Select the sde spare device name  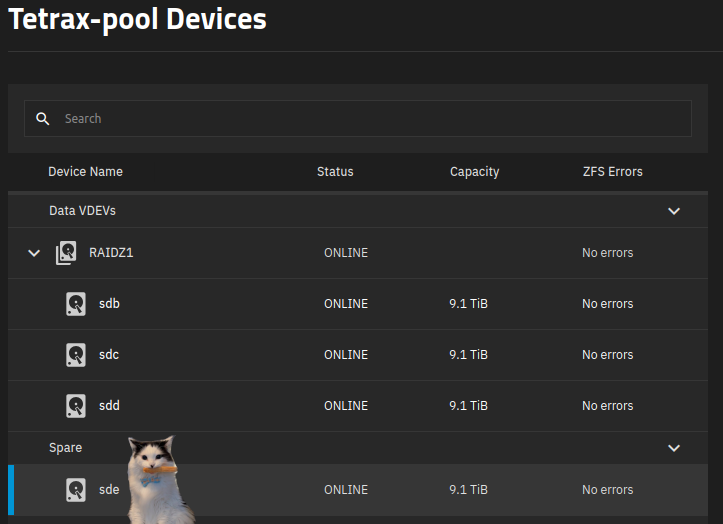[x=109, y=490]
